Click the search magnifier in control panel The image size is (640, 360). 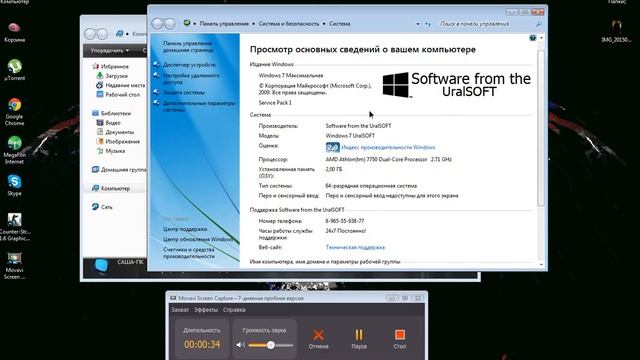pyautogui.click(x=539, y=24)
